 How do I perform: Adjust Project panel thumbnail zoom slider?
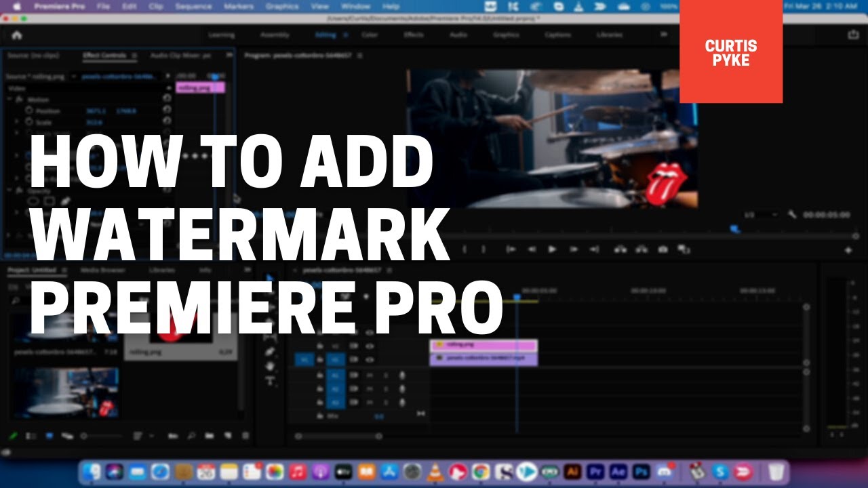(x=103, y=436)
